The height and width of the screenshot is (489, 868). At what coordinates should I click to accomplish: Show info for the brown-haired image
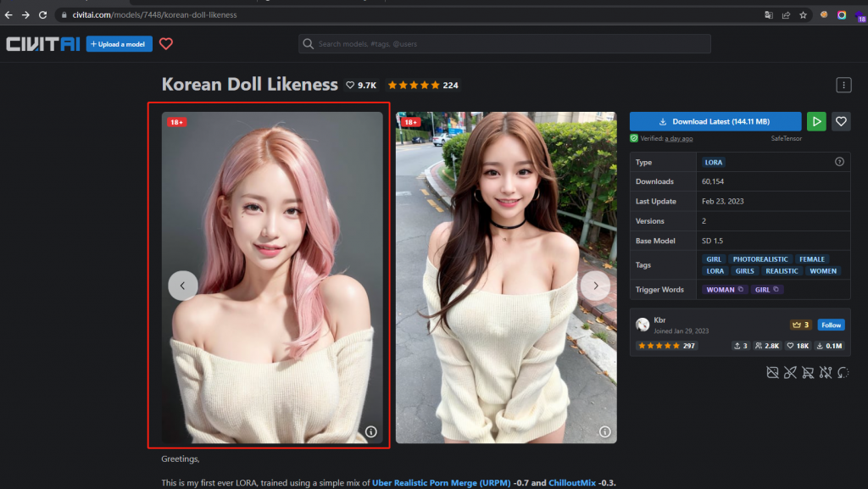tap(604, 431)
